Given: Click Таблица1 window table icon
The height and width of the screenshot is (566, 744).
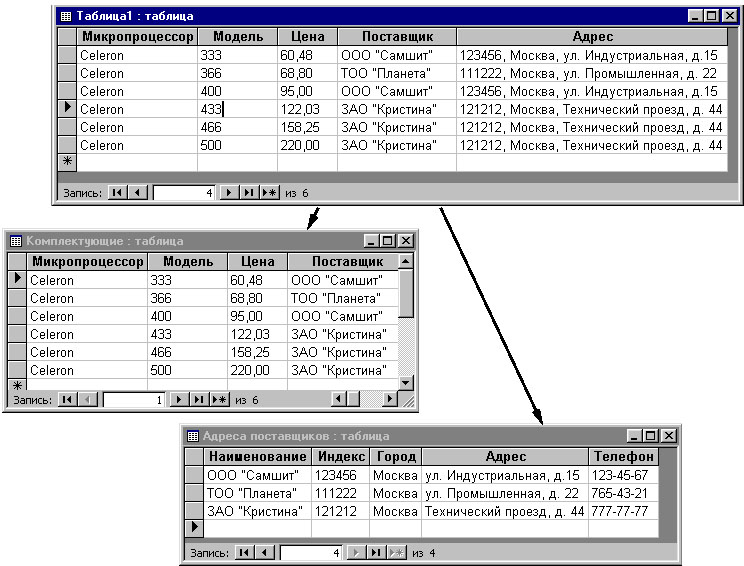Looking at the screenshot, I should click(x=66, y=17).
